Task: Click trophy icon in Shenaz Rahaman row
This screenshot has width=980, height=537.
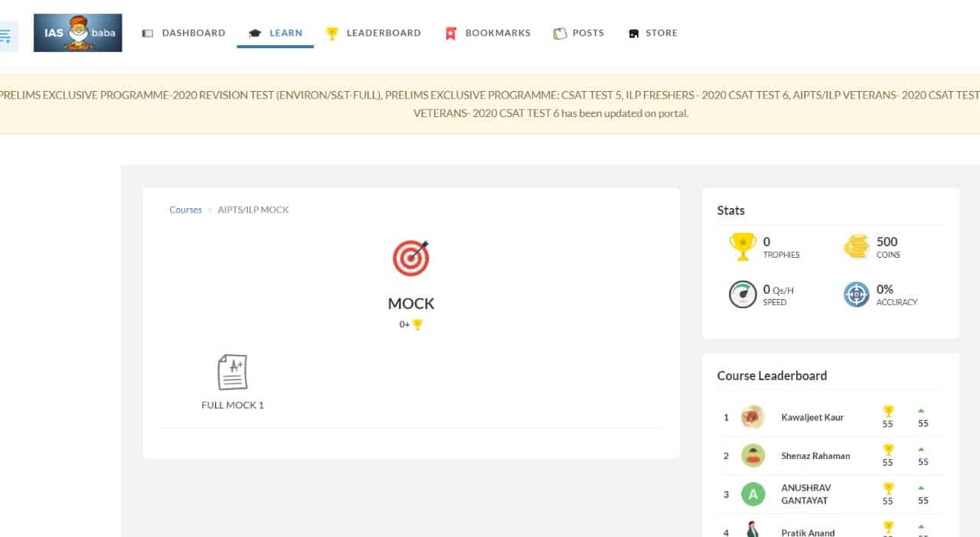Action: pos(888,450)
